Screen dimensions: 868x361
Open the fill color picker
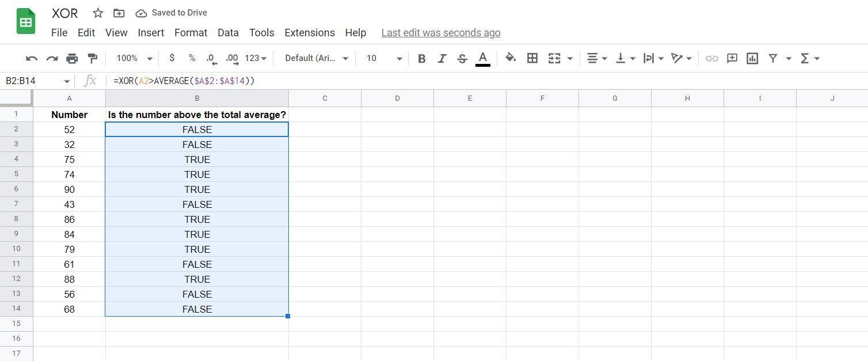coord(510,58)
